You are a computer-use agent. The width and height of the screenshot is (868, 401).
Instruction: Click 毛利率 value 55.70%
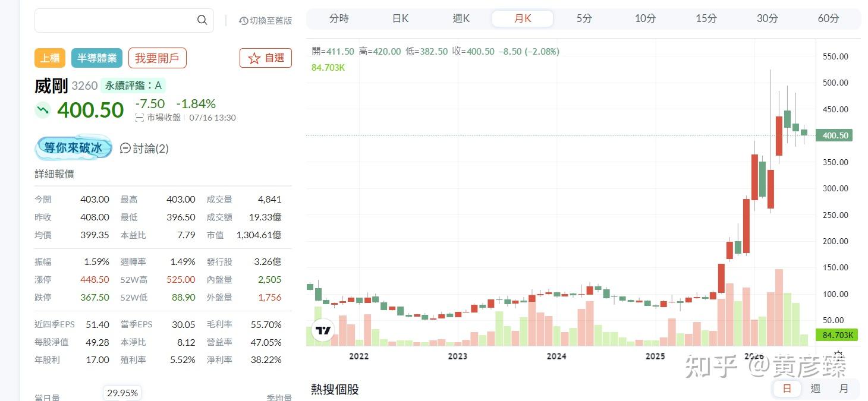click(x=266, y=324)
